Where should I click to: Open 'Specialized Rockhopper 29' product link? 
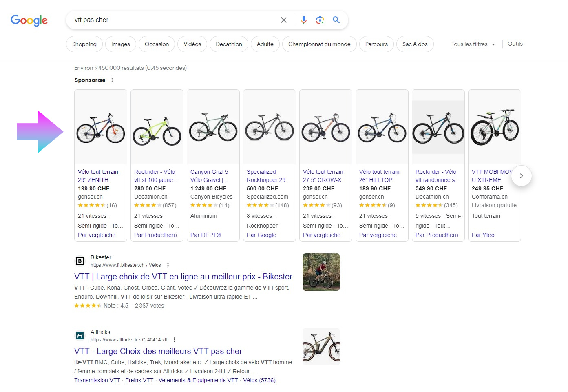(269, 176)
